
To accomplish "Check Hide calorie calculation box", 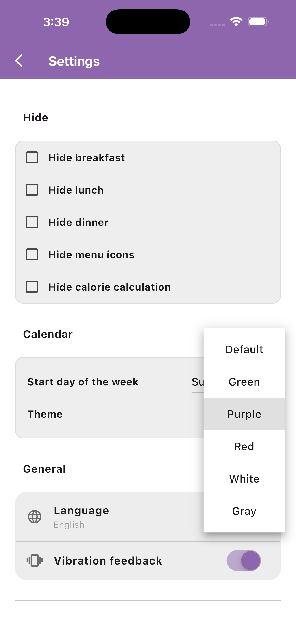I will [32, 287].
